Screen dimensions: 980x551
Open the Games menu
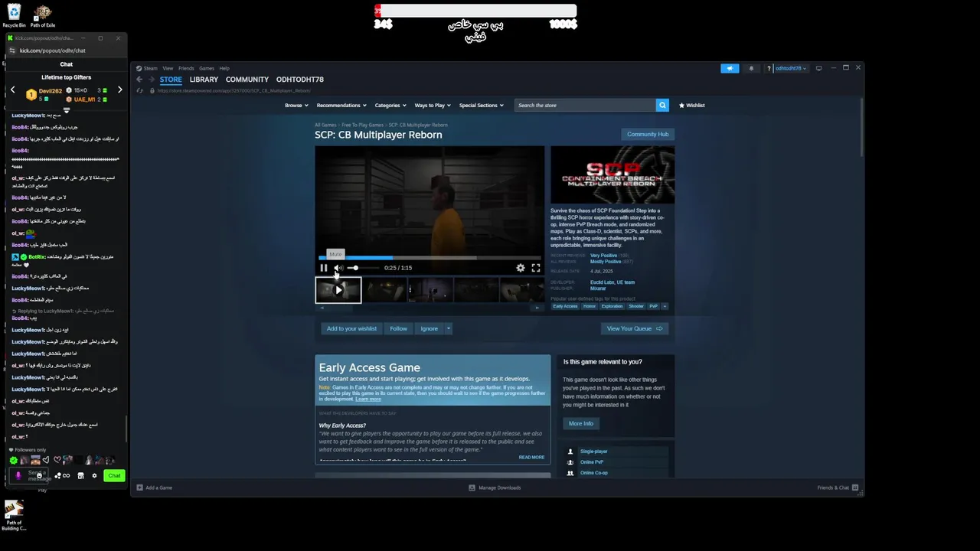click(x=207, y=68)
